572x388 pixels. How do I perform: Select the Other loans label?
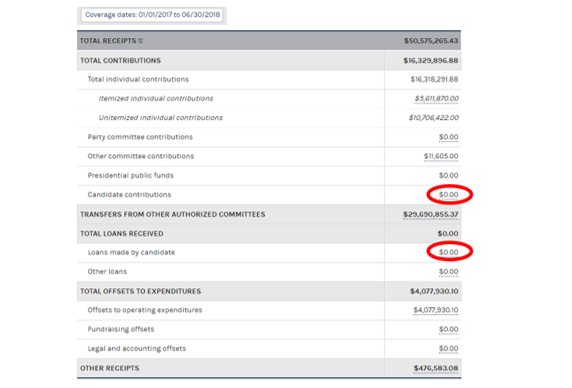tap(107, 272)
